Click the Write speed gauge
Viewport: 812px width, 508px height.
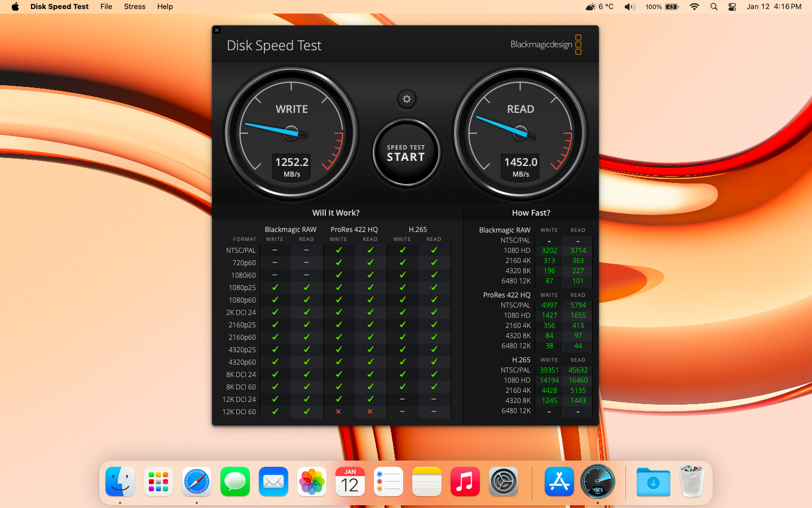point(292,133)
